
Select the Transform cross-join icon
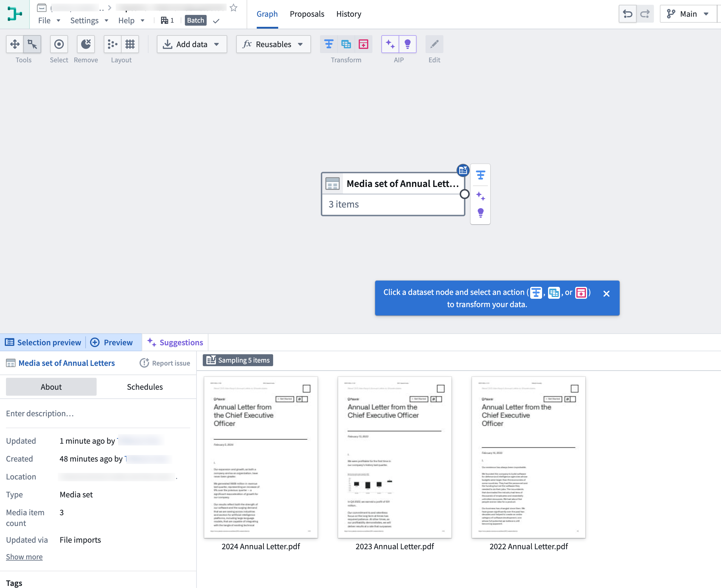(346, 44)
